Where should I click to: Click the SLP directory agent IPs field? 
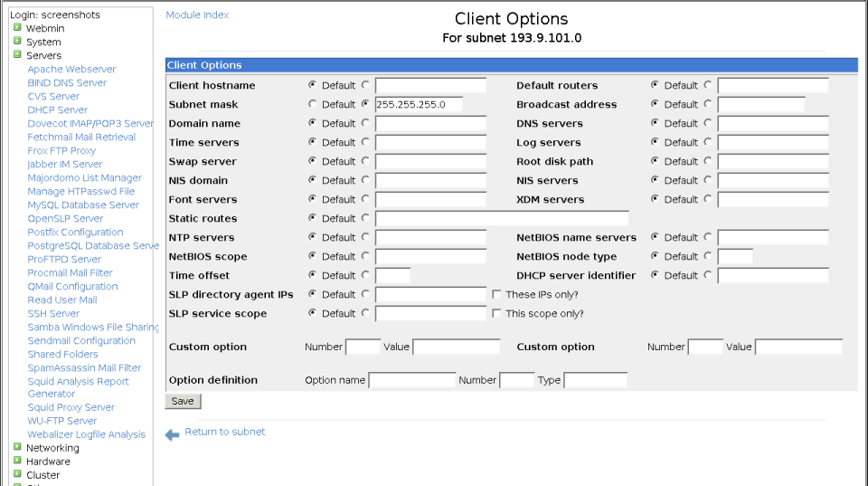[x=430, y=294]
